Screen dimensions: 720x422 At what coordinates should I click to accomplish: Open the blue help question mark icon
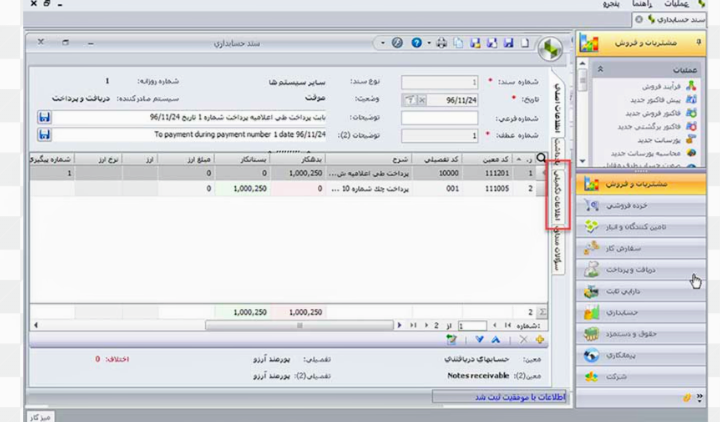pos(416,43)
